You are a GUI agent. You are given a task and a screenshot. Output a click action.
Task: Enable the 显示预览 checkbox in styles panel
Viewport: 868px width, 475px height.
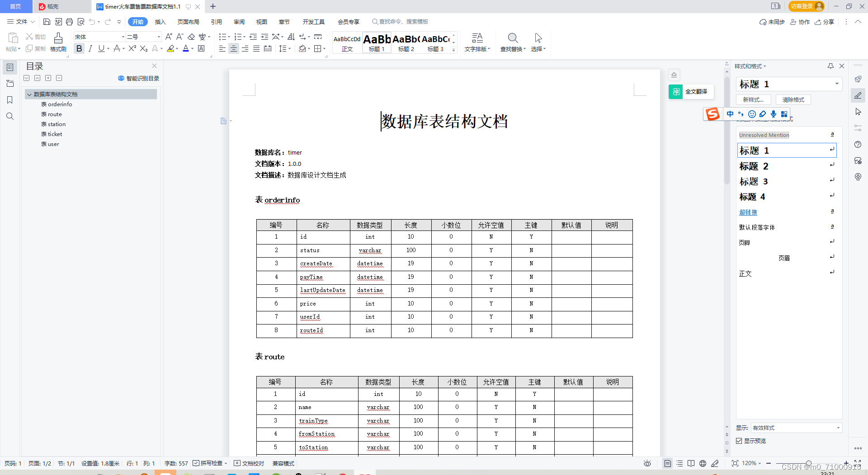tap(739, 441)
